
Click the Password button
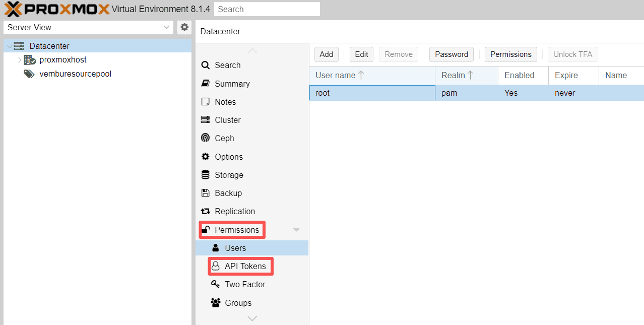(x=452, y=54)
